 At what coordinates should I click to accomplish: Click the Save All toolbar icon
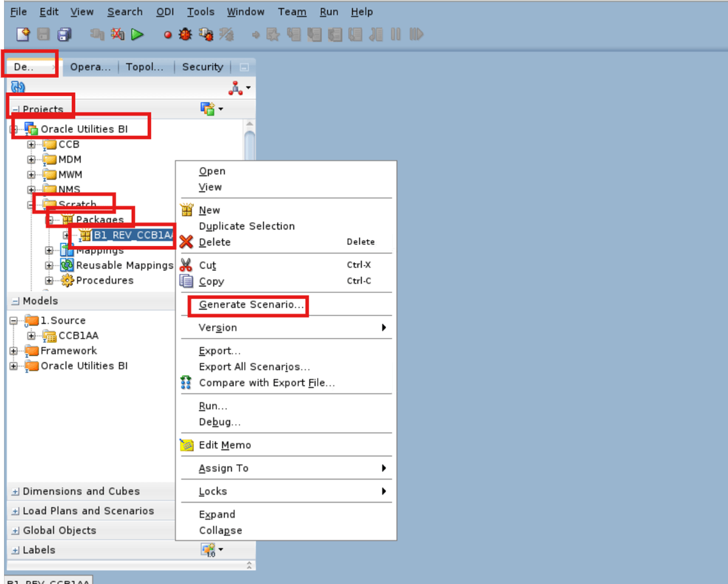(63, 35)
